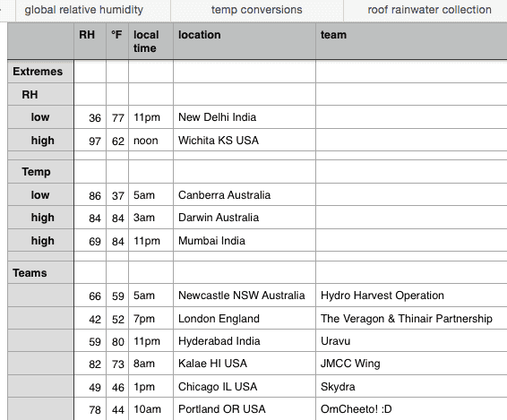Select the local time column header
The width and height of the screenshot is (507, 420).
tap(151, 41)
